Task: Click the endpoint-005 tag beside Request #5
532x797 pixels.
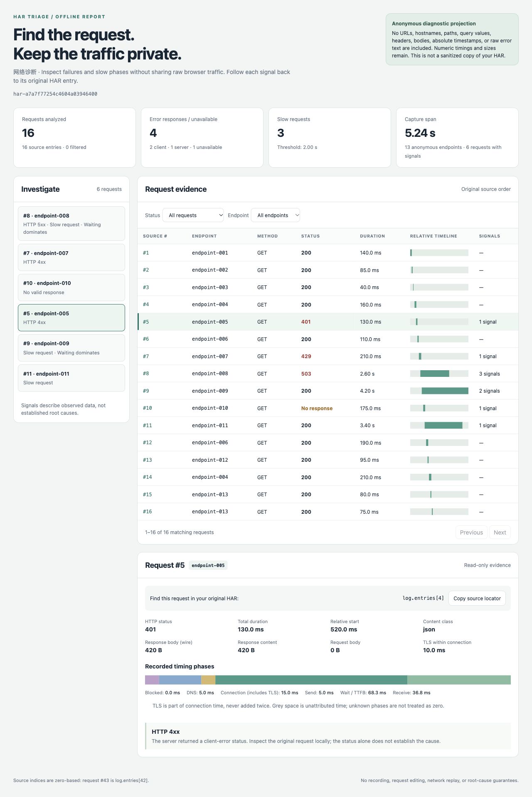Action: point(208,565)
